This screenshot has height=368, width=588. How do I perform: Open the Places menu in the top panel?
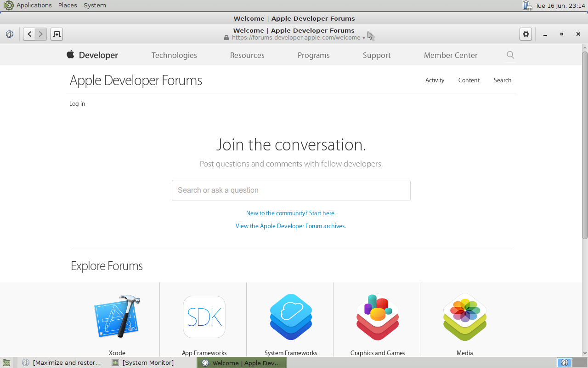click(x=68, y=6)
